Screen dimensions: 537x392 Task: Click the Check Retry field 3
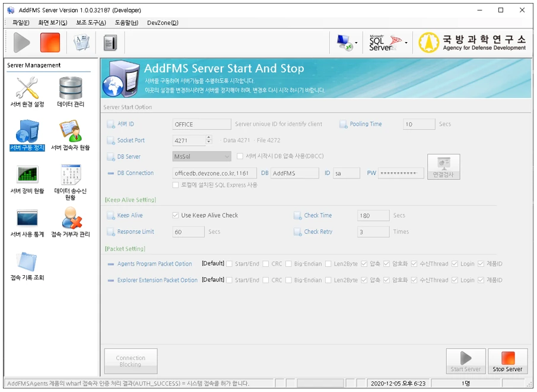[x=373, y=232]
